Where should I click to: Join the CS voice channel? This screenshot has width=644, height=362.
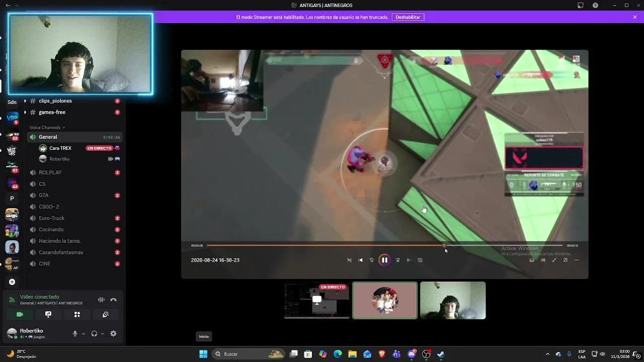point(74,184)
